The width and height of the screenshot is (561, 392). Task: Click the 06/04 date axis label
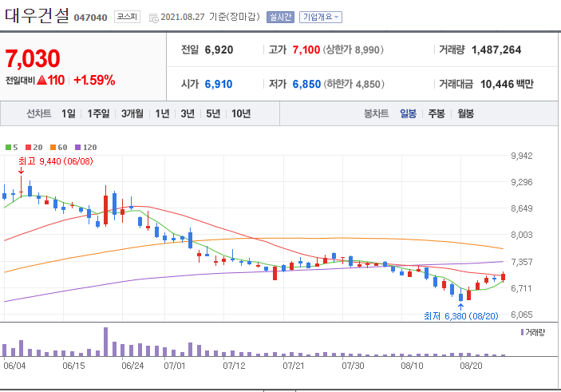pos(14,366)
